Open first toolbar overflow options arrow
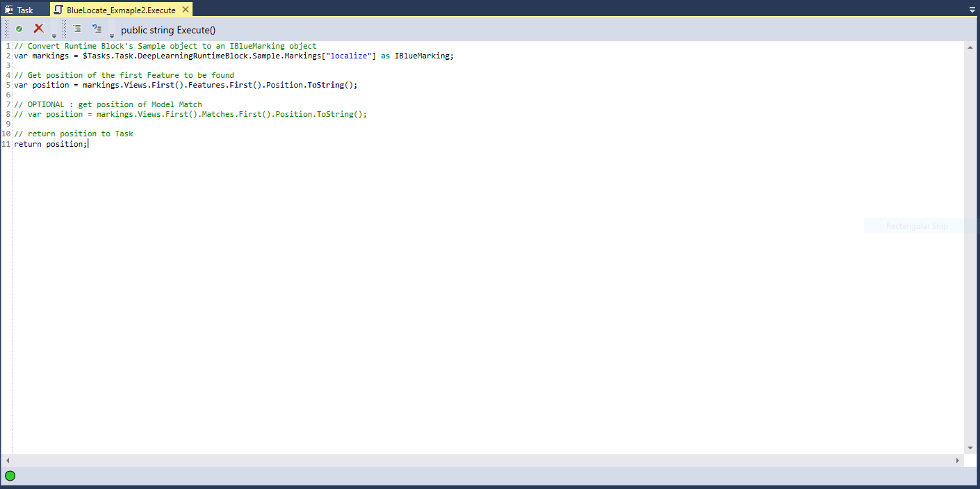Image resolution: width=980 pixels, height=489 pixels. click(54, 35)
